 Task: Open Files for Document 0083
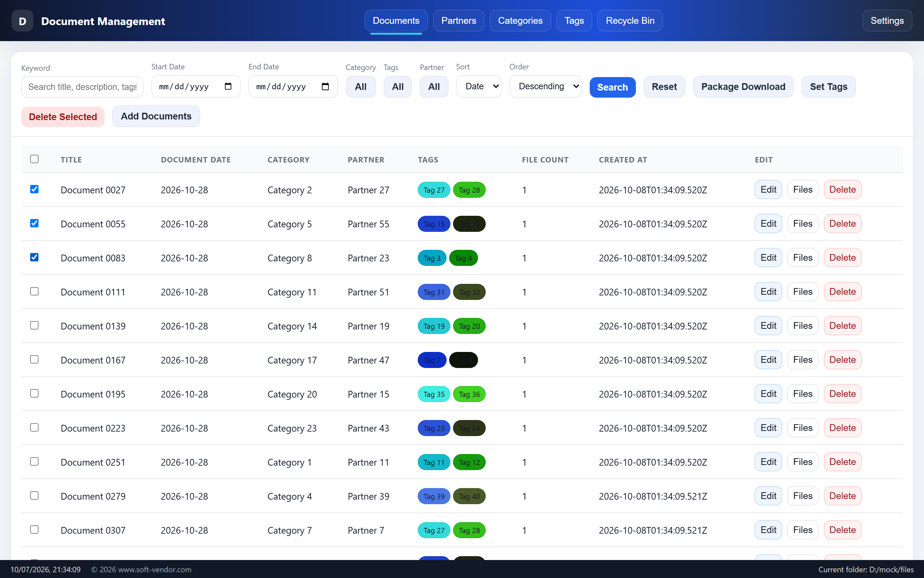pos(803,258)
